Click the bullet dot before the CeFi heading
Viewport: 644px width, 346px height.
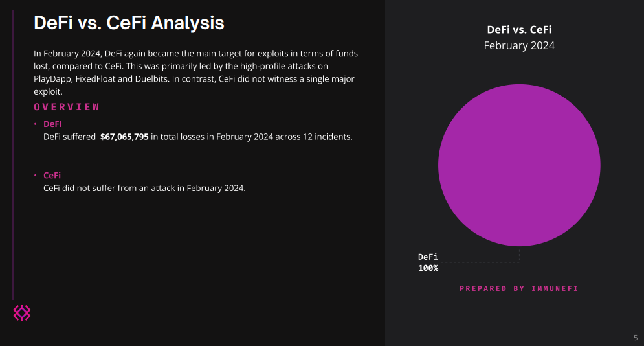[35, 176]
